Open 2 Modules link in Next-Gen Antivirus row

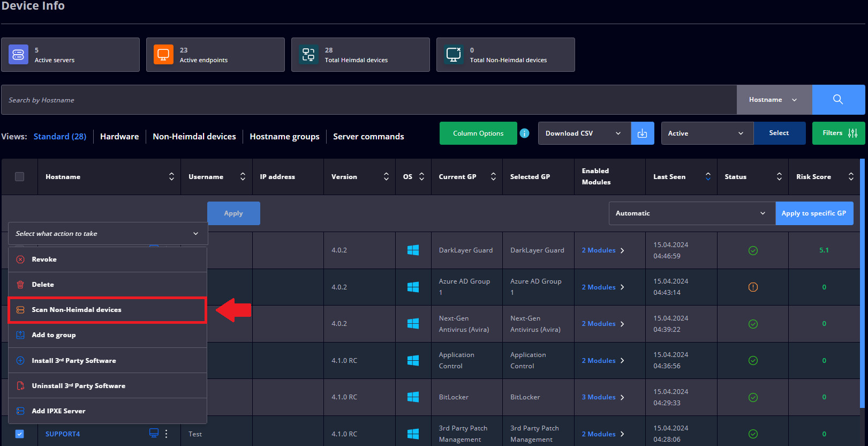(x=603, y=324)
